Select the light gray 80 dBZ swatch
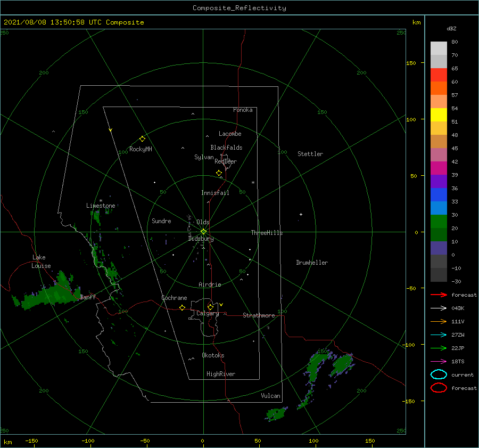This screenshot has width=479, height=448. tap(439, 48)
